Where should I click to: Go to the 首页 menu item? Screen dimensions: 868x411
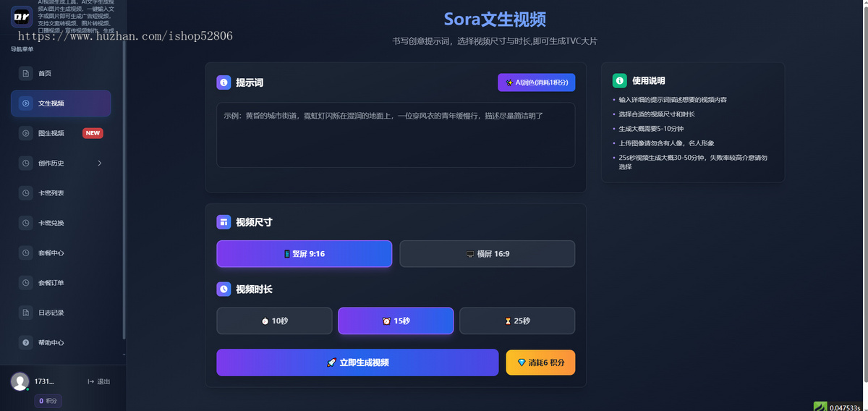pos(61,73)
